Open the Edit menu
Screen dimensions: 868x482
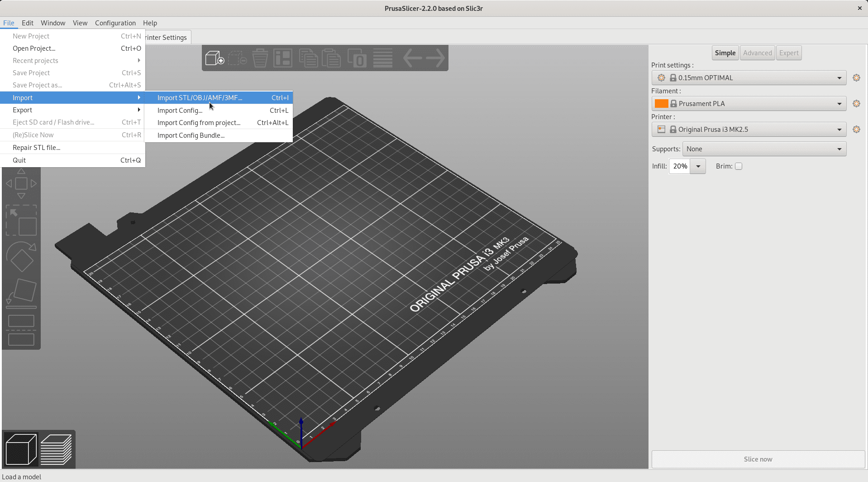tap(28, 23)
